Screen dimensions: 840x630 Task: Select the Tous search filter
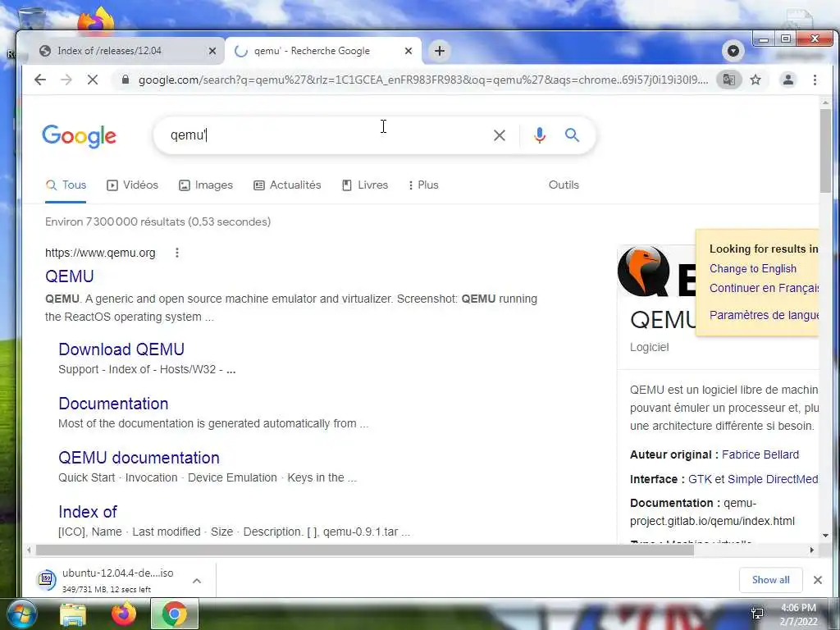(x=66, y=185)
